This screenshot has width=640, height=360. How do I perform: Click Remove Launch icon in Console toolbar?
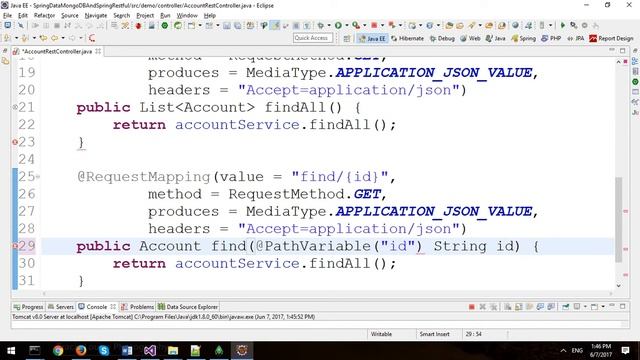tap(482, 307)
